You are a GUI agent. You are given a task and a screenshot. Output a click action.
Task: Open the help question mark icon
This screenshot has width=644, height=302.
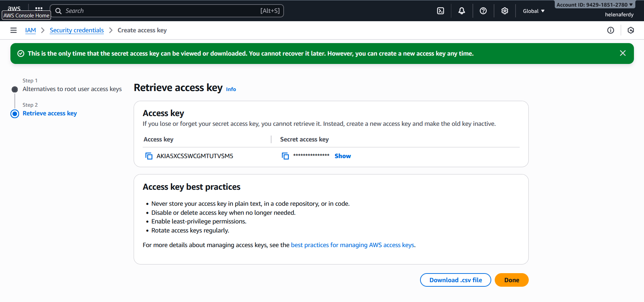[483, 11]
